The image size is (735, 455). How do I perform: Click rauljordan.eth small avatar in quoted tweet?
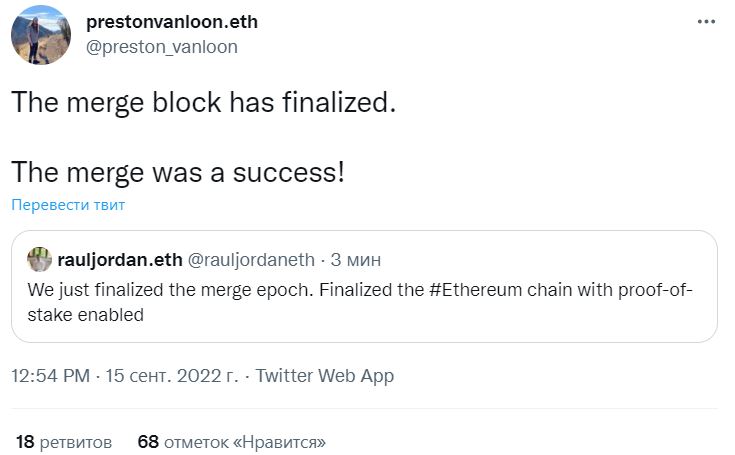(x=39, y=260)
